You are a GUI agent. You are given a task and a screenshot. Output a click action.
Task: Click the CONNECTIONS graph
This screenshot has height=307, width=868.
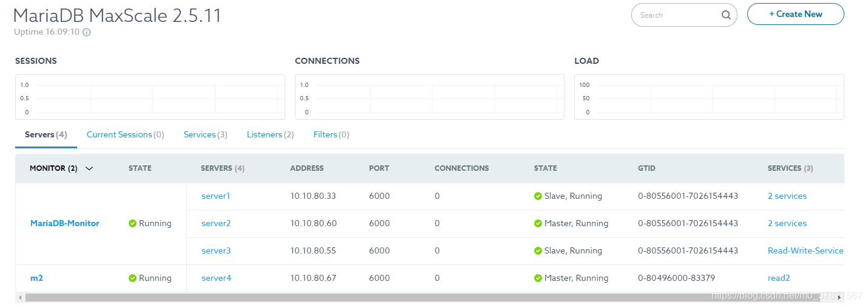[x=430, y=97]
